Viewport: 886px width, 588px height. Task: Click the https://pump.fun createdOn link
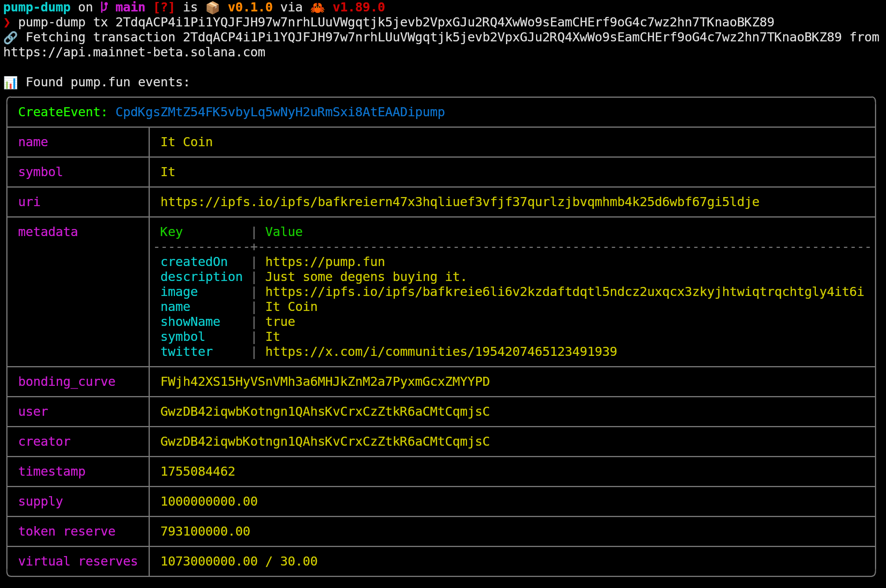coord(325,262)
